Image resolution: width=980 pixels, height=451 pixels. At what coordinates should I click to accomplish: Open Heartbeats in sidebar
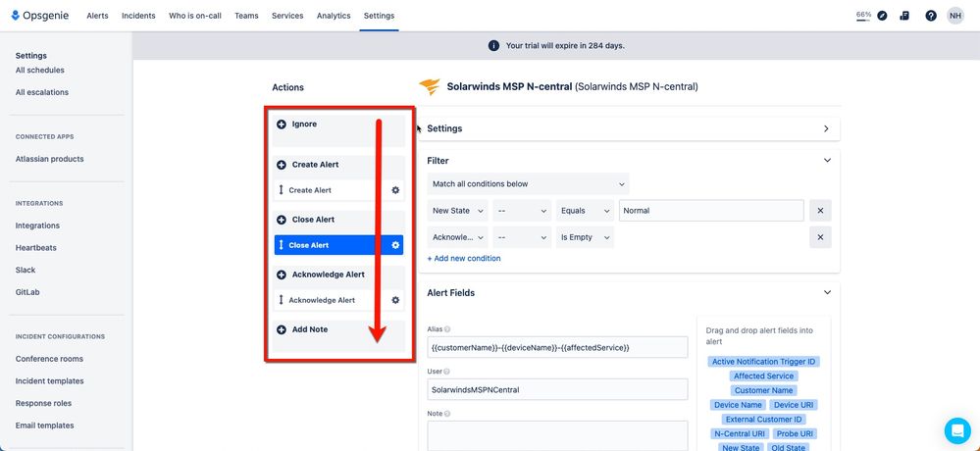tap(35, 248)
